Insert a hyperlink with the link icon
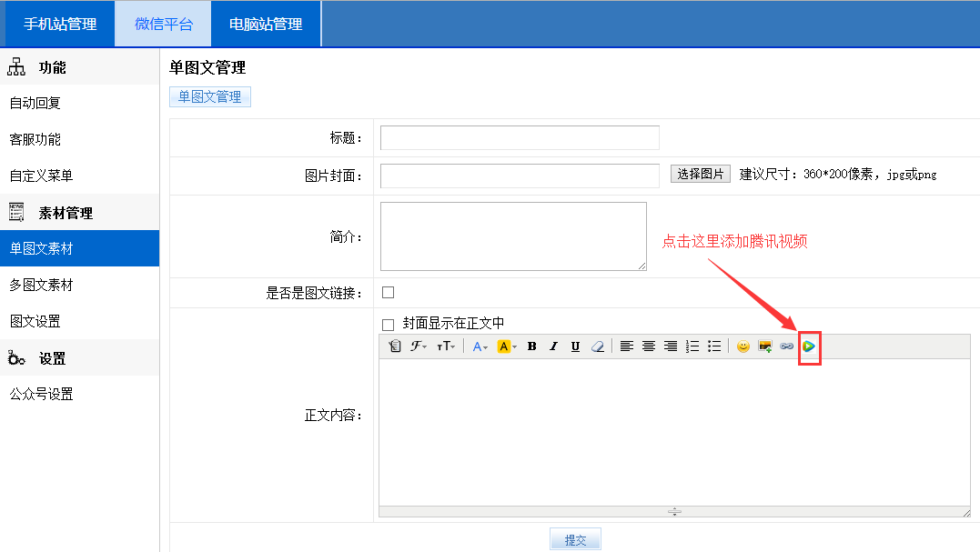This screenshot has width=980, height=552. tap(786, 346)
